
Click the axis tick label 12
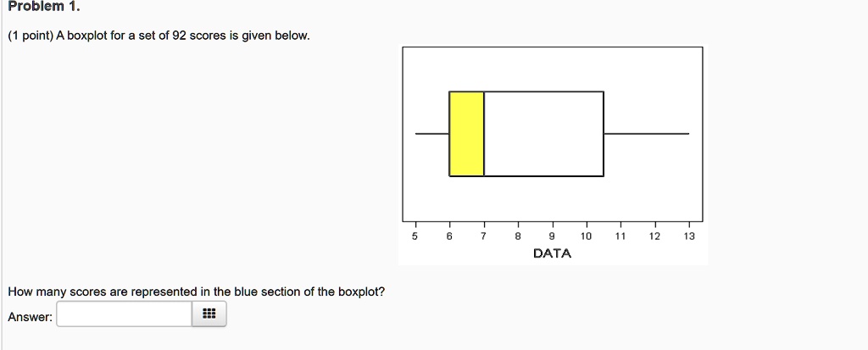tap(654, 236)
